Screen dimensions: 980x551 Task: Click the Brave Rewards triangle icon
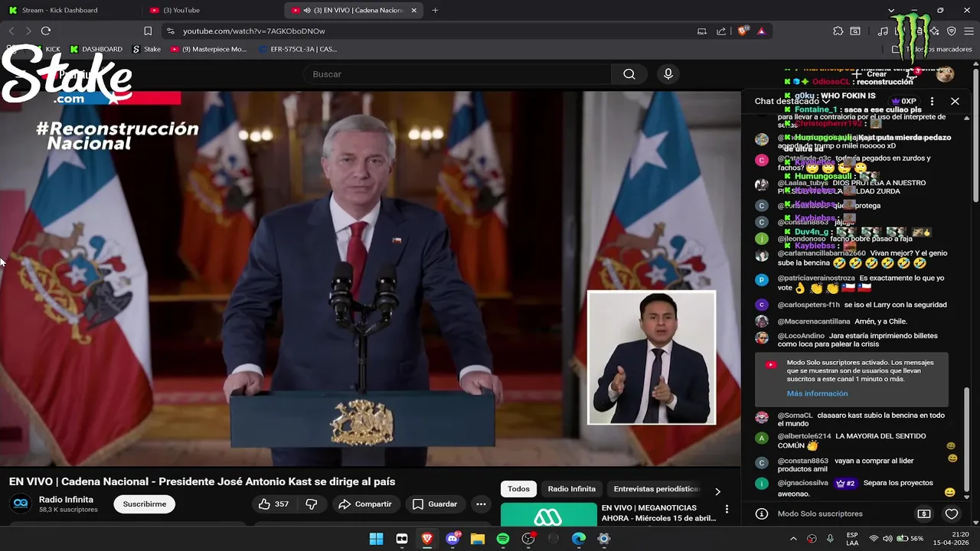pyautogui.click(x=761, y=31)
